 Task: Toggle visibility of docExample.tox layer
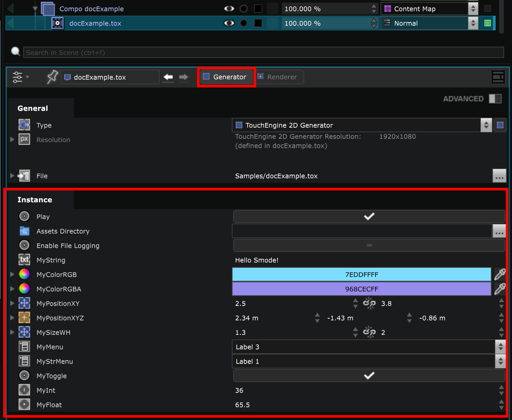[229, 23]
